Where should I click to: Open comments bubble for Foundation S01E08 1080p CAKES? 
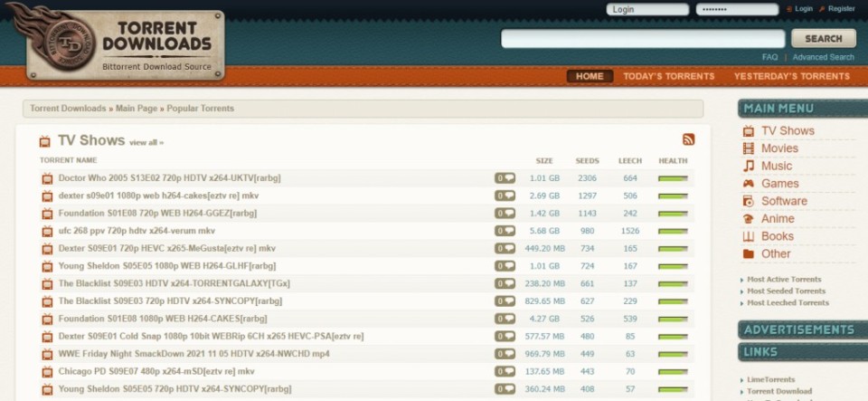click(505, 319)
